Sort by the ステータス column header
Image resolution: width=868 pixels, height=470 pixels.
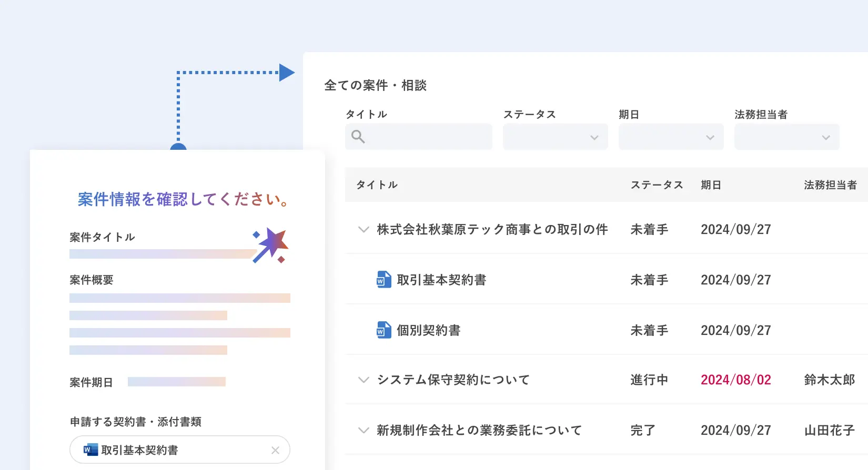(x=657, y=185)
